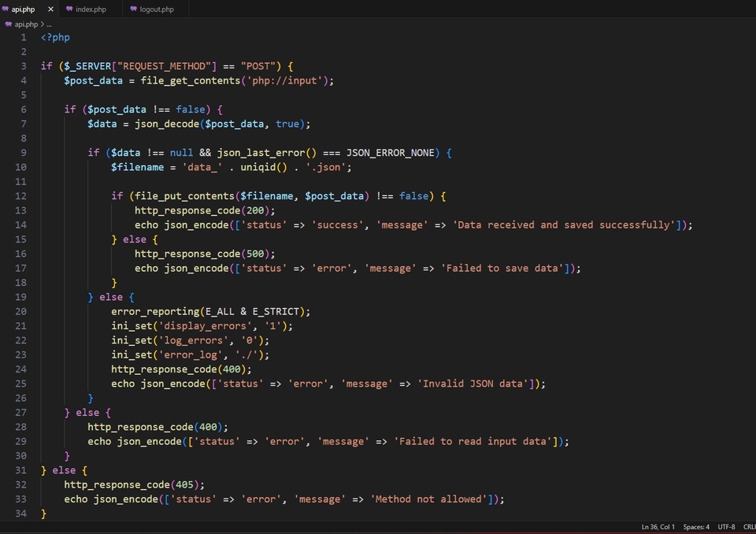Switch to the index.php tab
756x534 pixels.
(x=90, y=9)
